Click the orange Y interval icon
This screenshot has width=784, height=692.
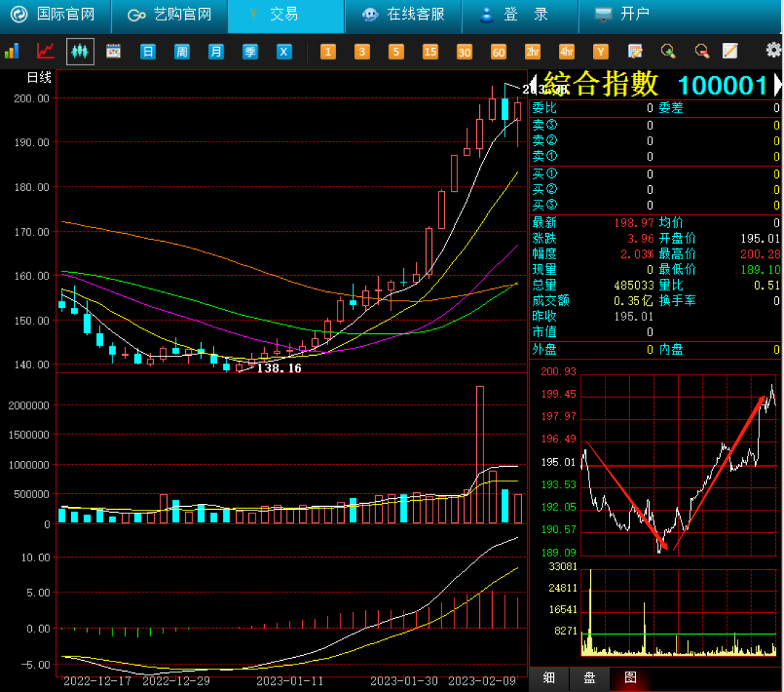click(x=600, y=52)
